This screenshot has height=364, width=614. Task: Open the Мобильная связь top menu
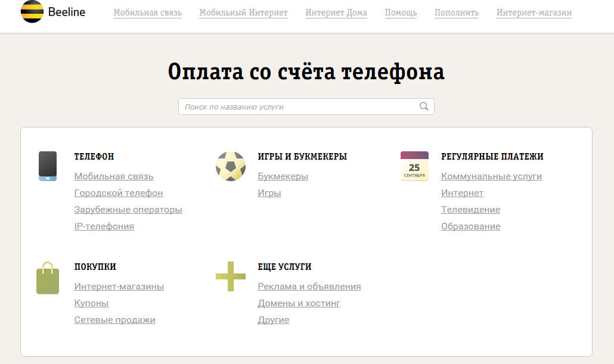pyautogui.click(x=147, y=13)
